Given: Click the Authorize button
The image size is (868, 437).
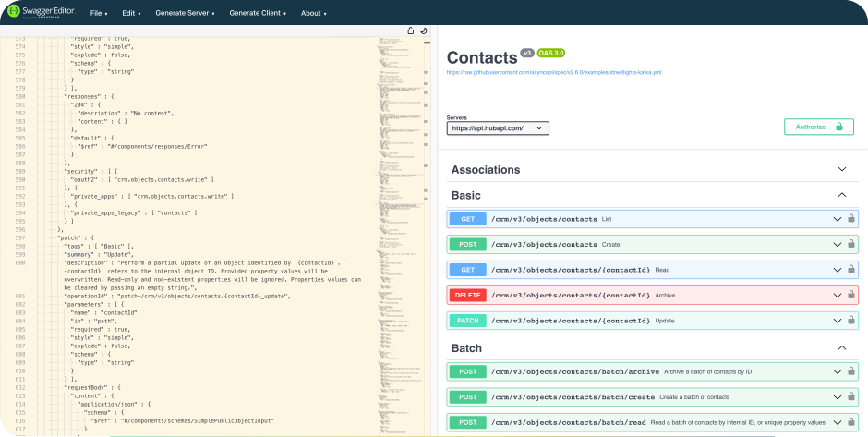Looking at the screenshot, I should (819, 127).
